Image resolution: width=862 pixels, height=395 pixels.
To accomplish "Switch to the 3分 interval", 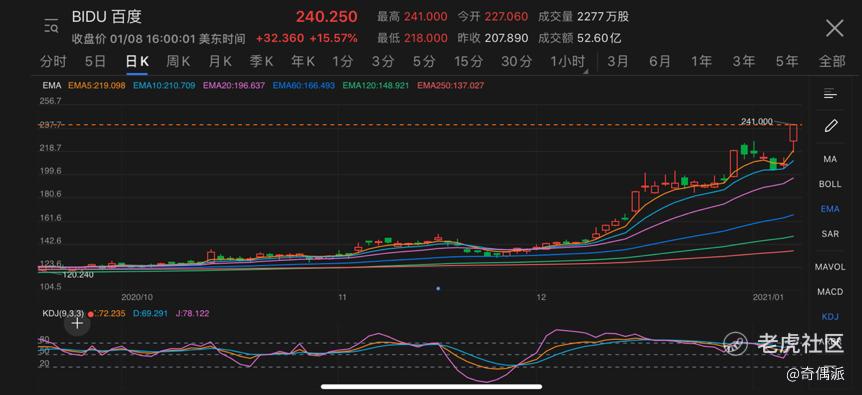I will coord(383,62).
